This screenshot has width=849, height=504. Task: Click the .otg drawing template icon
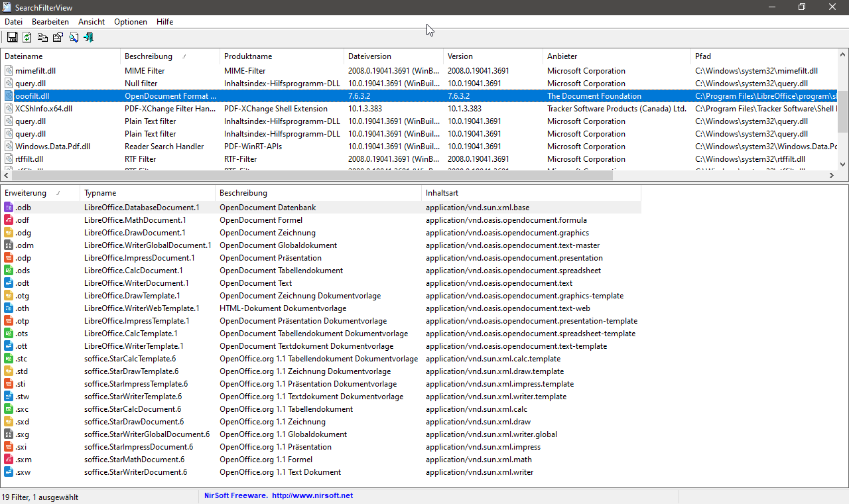9,296
